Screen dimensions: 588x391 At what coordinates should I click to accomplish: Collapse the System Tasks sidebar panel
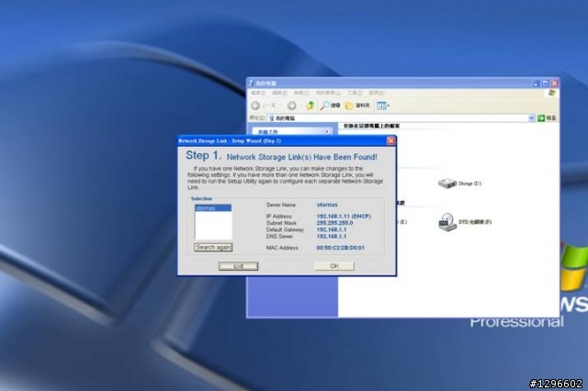327,131
